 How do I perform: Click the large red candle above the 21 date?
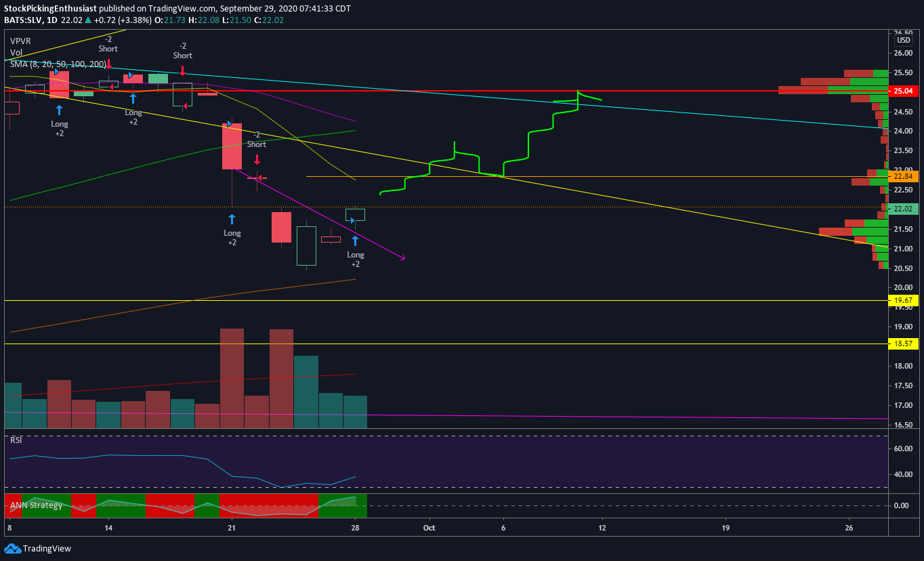[232, 146]
